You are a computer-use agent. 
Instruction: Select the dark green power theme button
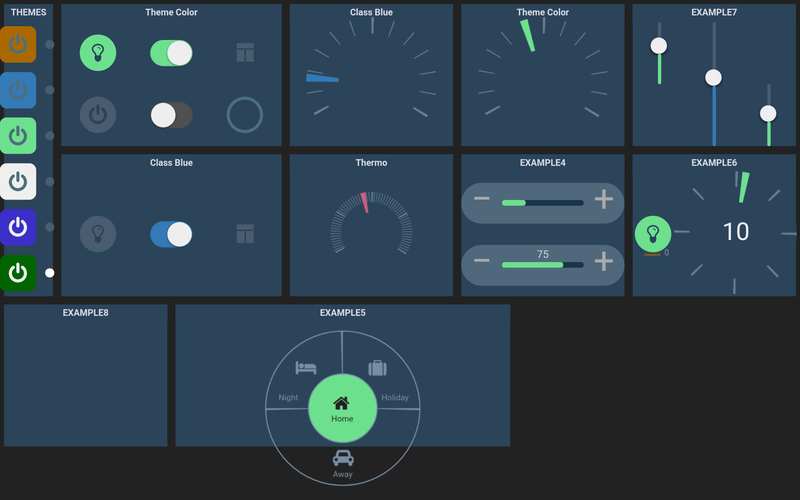click(18, 273)
